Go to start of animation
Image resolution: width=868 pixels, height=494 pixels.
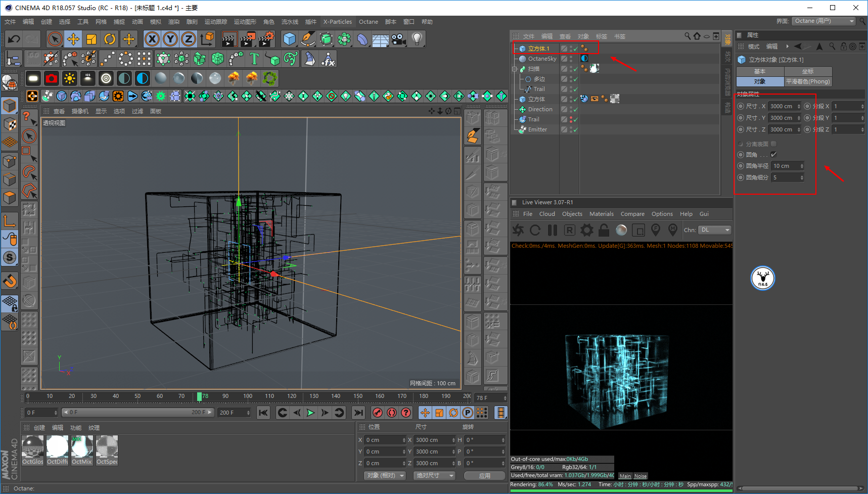263,413
